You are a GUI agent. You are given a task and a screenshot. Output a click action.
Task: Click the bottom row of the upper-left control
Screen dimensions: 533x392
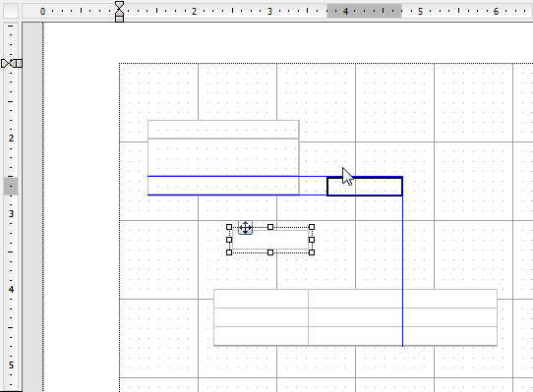pyautogui.click(x=223, y=186)
